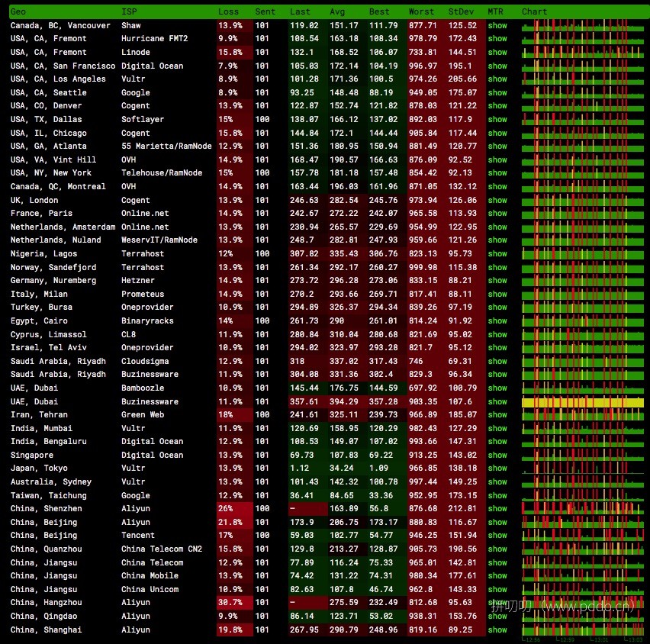
Task: Open the show link for India, Mumbai
Action: tap(497, 428)
